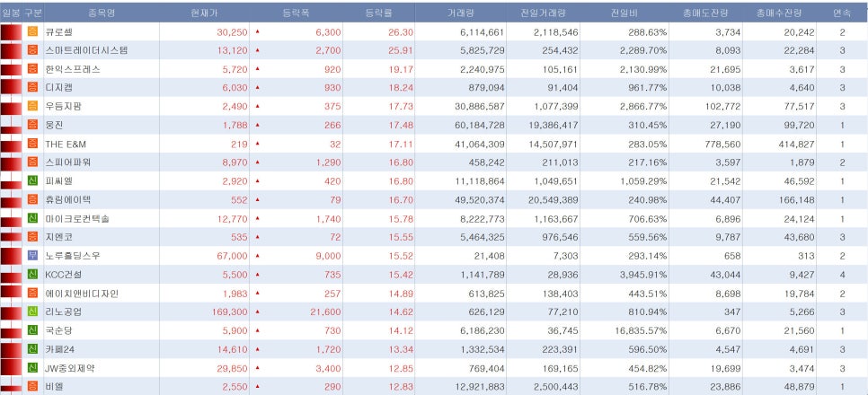Select the stock name JW중외제약

pos(70,368)
